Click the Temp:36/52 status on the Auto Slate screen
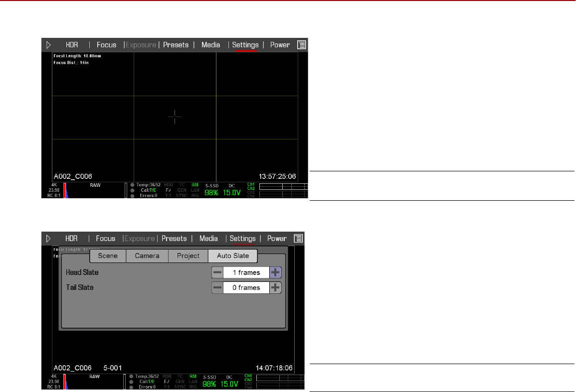 tap(147, 376)
